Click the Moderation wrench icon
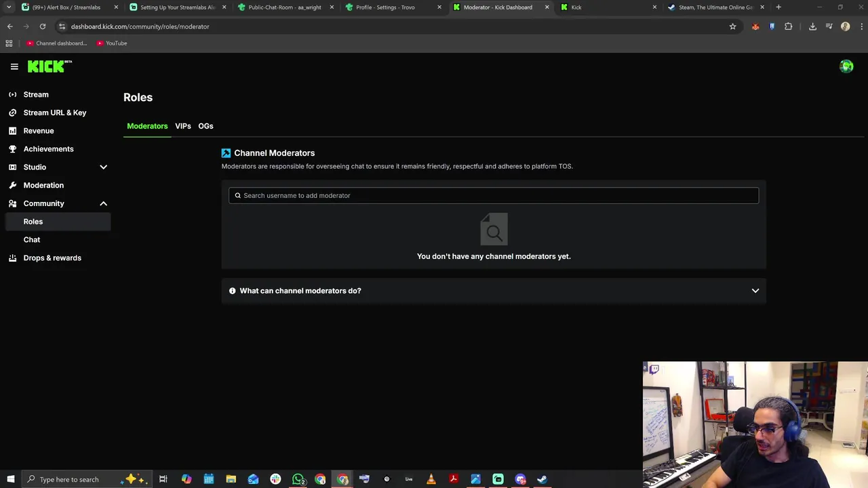868x488 pixels. (x=12, y=185)
